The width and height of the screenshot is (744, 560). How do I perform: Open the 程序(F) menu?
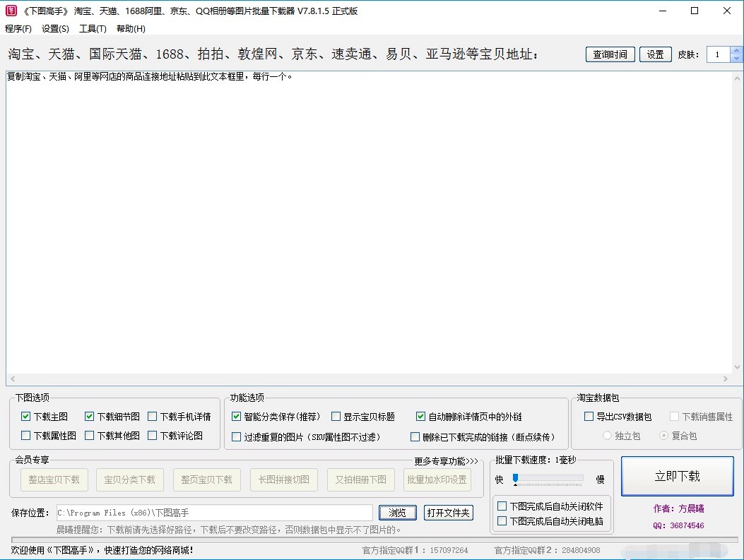18,29
